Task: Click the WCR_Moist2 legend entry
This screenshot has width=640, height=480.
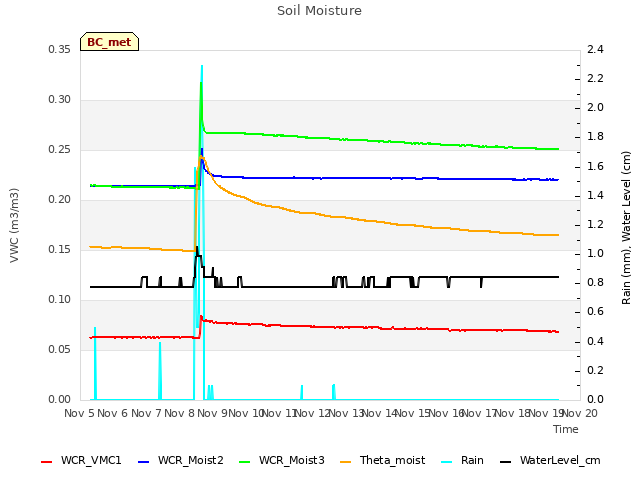Action: click(x=181, y=460)
